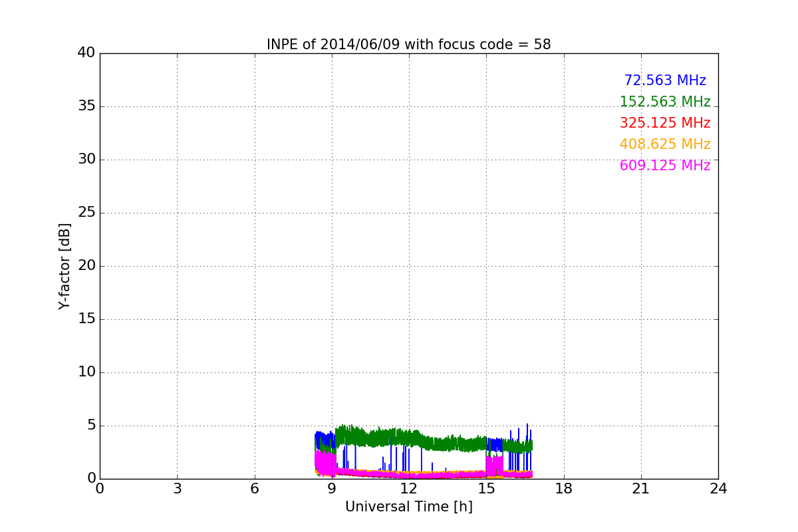Click the y-axis tick label '20'

click(x=86, y=266)
